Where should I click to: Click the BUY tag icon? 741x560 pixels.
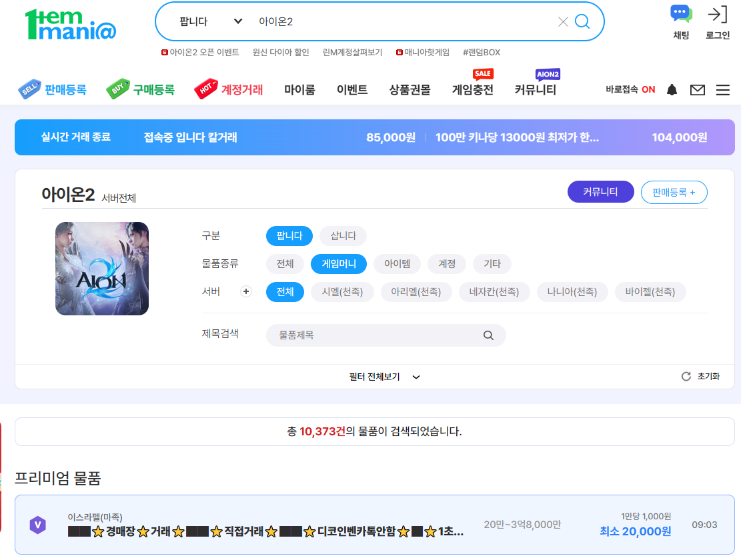point(117,88)
